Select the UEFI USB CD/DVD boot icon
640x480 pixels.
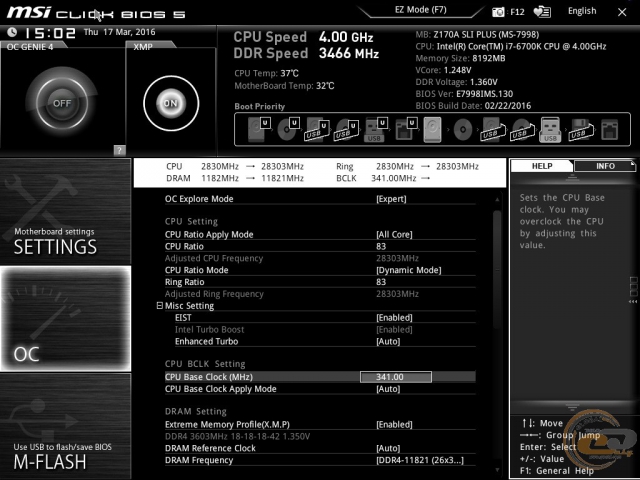pyautogui.click(x=347, y=129)
